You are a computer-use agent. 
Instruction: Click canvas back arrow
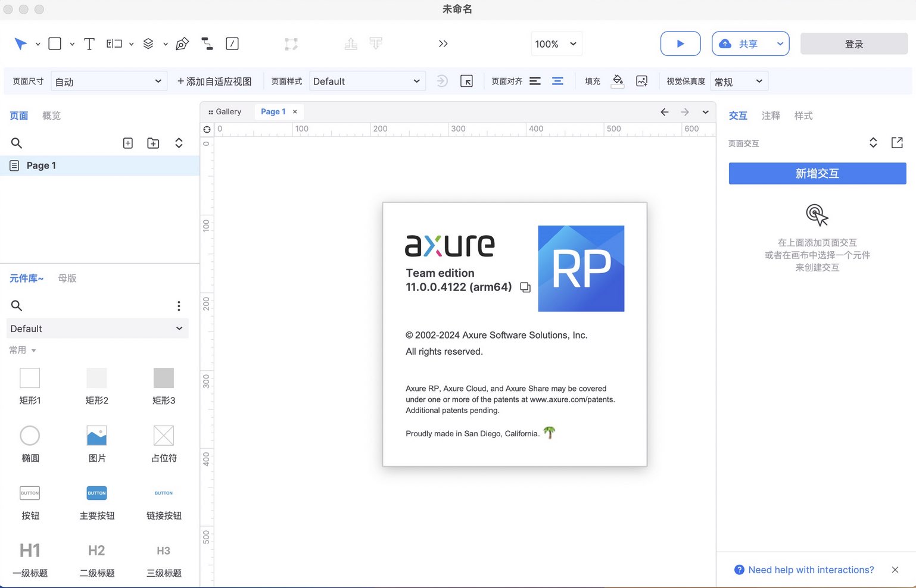coord(665,112)
